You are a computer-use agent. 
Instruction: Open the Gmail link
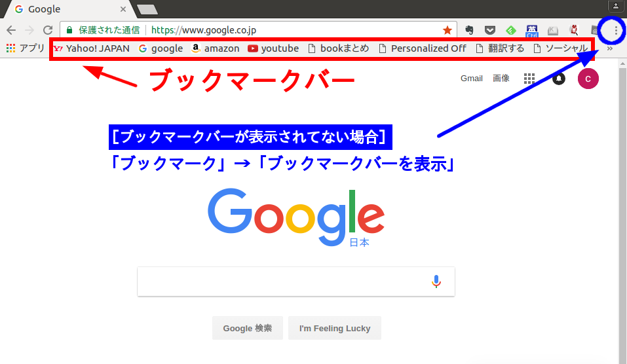pyautogui.click(x=472, y=79)
